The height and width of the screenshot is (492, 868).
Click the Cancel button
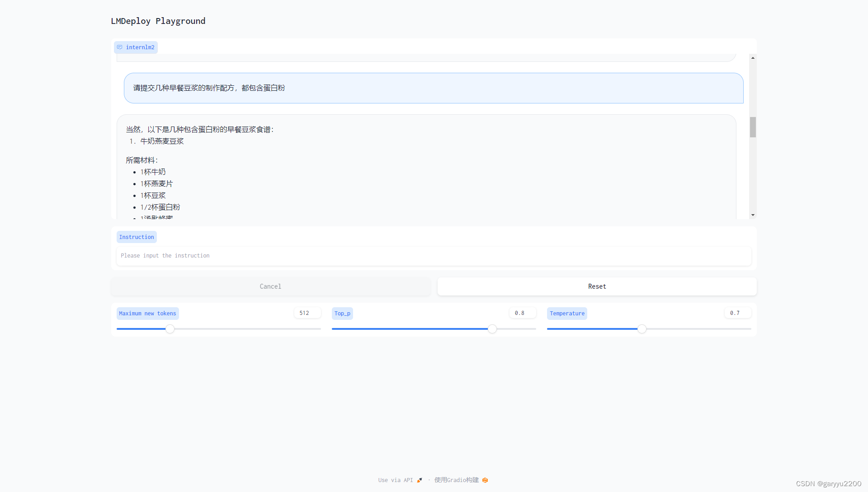[270, 286]
